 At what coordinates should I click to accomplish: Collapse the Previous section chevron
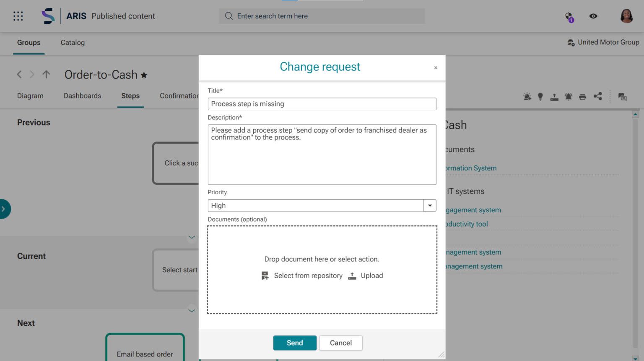click(x=192, y=237)
